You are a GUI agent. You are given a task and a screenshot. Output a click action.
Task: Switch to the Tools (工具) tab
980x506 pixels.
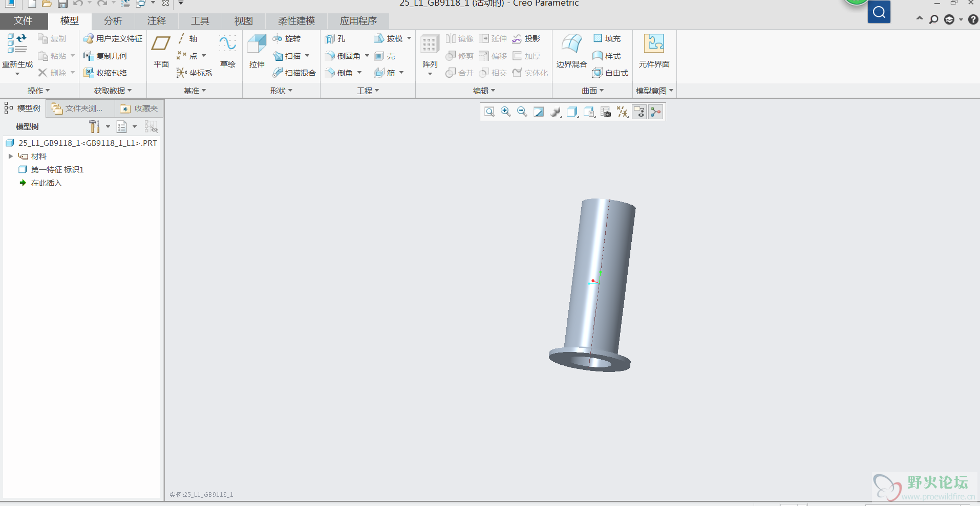point(200,21)
